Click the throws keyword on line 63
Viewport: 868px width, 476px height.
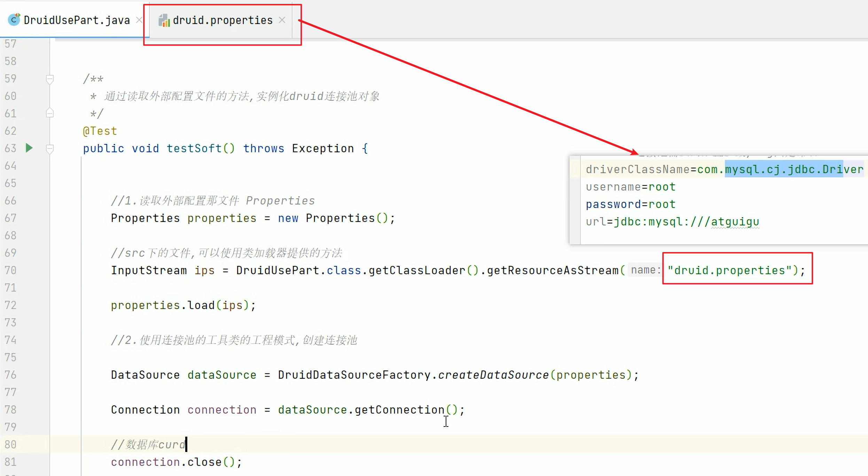[x=264, y=148]
